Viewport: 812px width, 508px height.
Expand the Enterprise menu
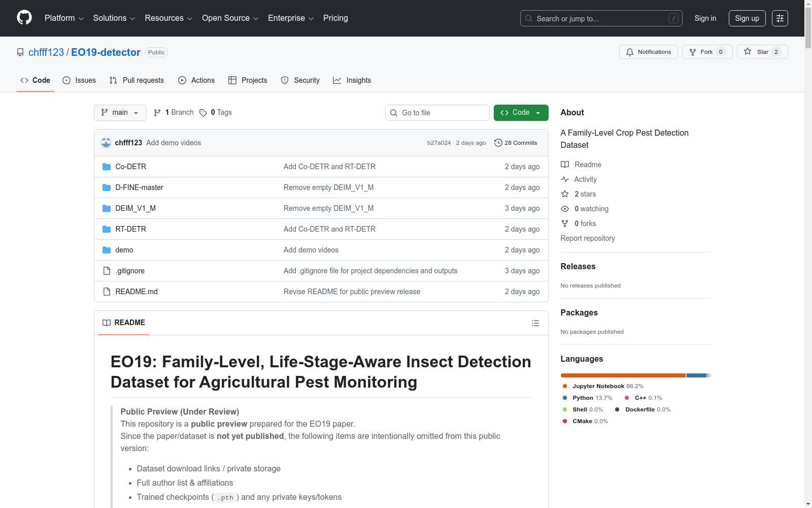pos(291,18)
